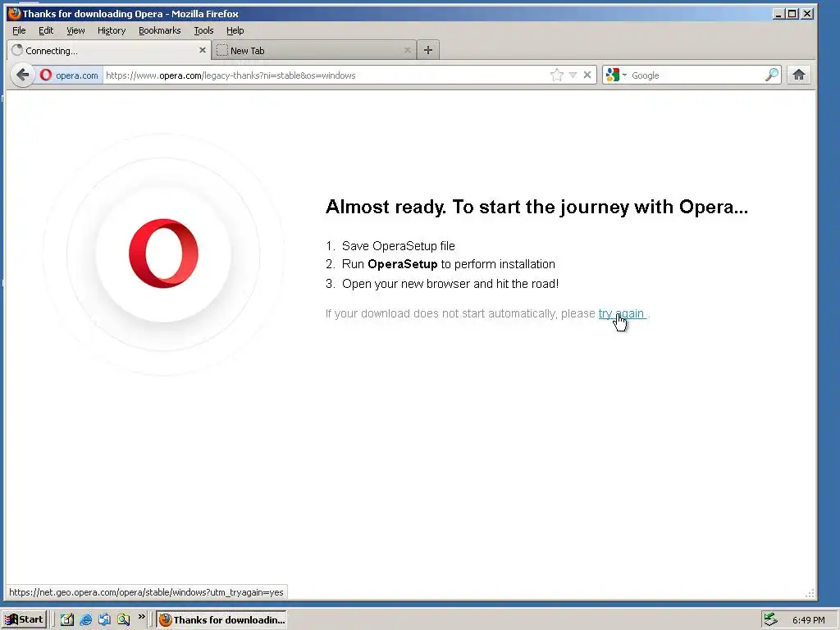840x630 pixels.
Task: Go to Home page via house icon
Action: [x=799, y=75]
